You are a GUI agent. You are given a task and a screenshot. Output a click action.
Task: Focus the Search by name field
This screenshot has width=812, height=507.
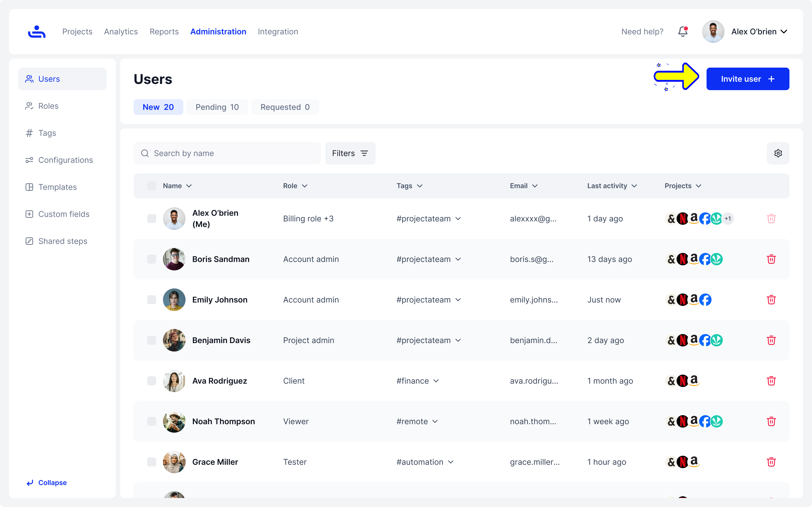coord(227,153)
